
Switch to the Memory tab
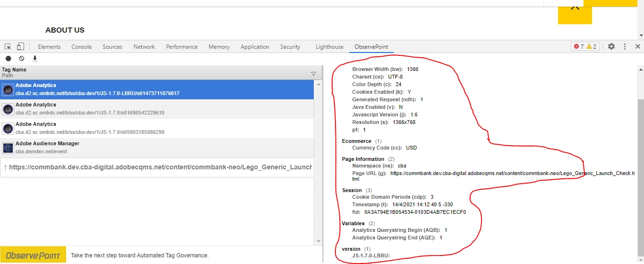point(219,47)
